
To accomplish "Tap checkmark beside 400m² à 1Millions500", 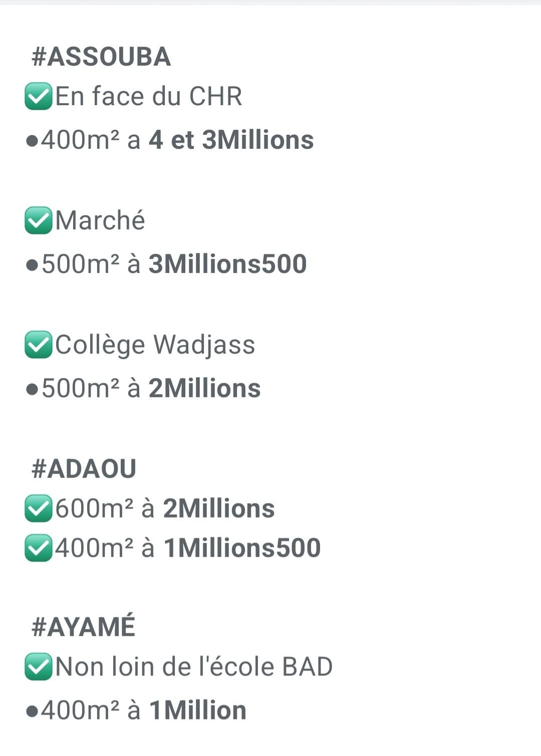I will point(38,548).
